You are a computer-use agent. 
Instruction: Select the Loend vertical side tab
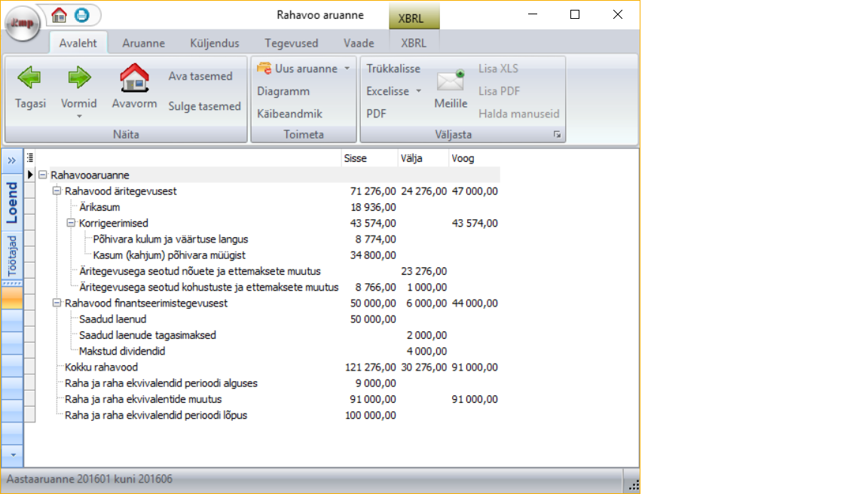12,203
